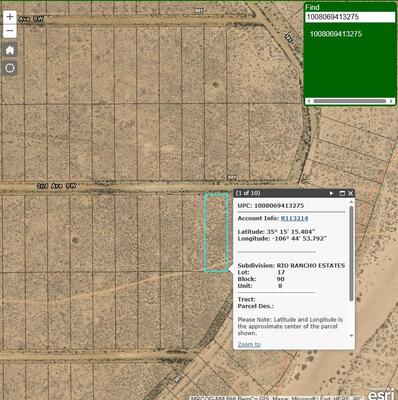Zoom out with the minus button
398x400 pixels.
tap(10, 31)
